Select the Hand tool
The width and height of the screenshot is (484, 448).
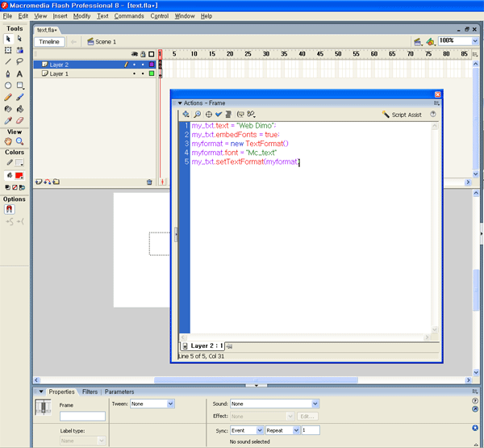point(8,141)
